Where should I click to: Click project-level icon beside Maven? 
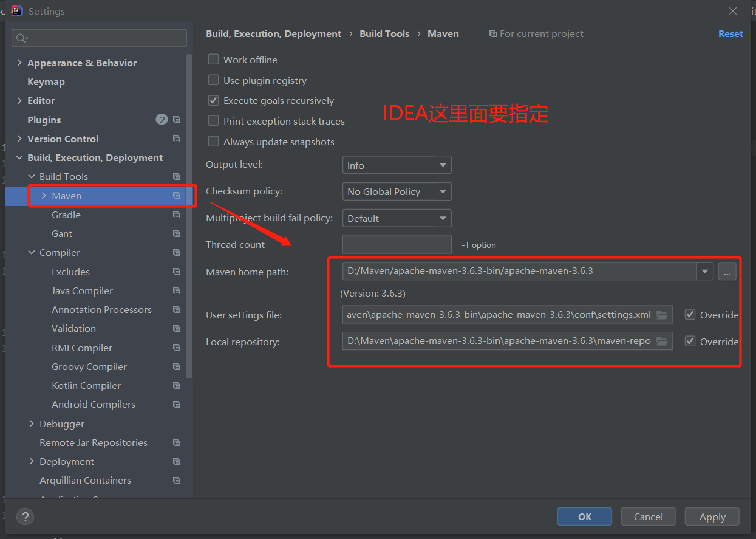pos(177,196)
